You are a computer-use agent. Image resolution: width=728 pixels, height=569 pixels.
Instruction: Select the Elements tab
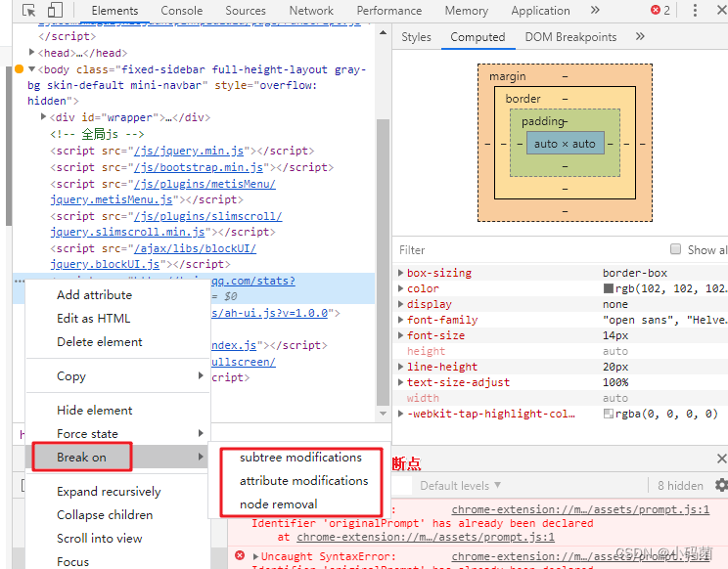(114, 10)
